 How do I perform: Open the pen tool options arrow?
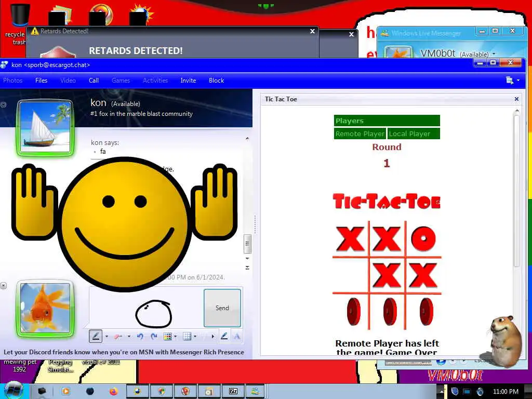tap(107, 337)
